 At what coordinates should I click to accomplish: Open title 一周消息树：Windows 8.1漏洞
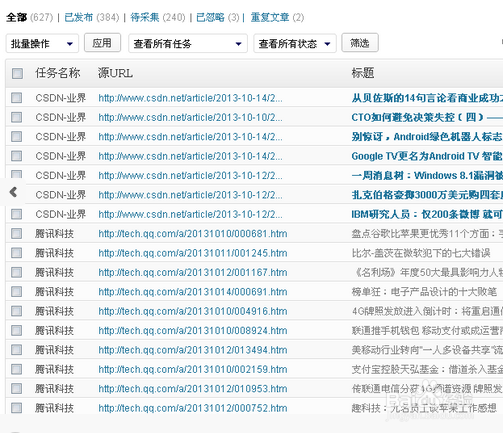pyautogui.click(x=427, y=175)
